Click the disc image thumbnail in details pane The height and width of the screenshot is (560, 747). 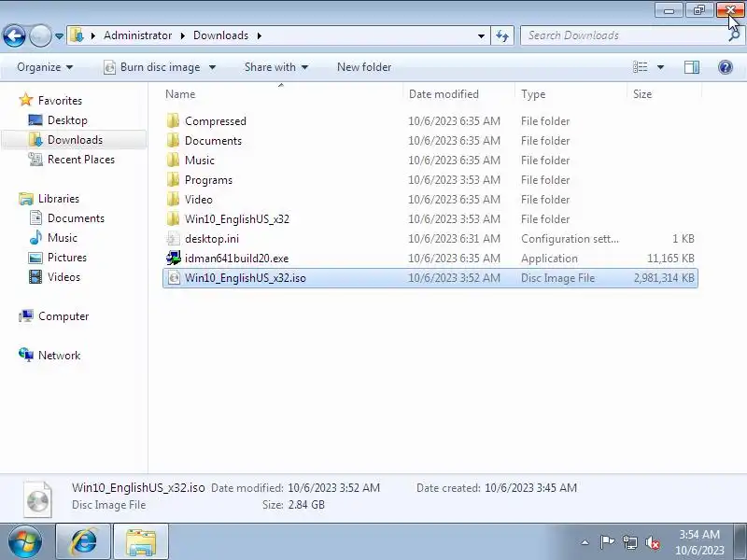coord(37,499)
